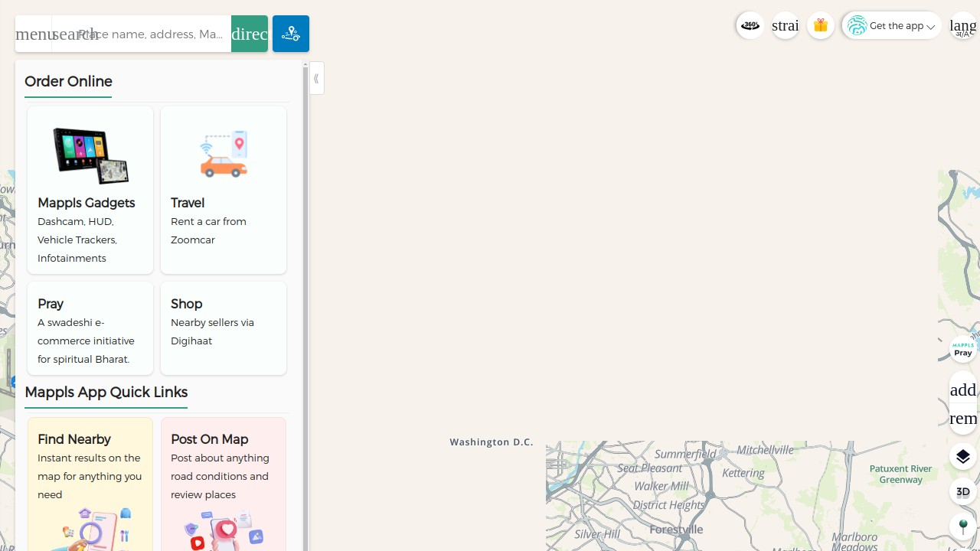Screen dimensions: 980x551
Task: Click the Patuxent River Greenway label
Action: [900, 474]
